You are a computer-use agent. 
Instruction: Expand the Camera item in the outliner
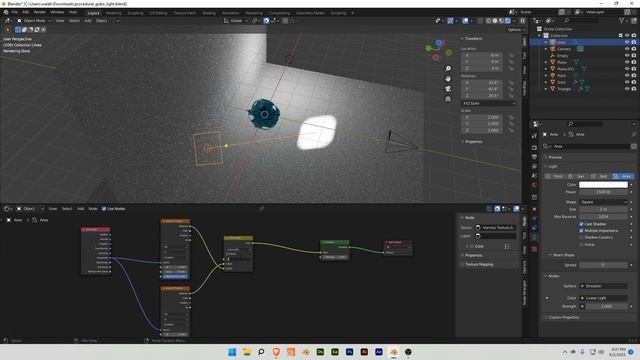point(546,49)
